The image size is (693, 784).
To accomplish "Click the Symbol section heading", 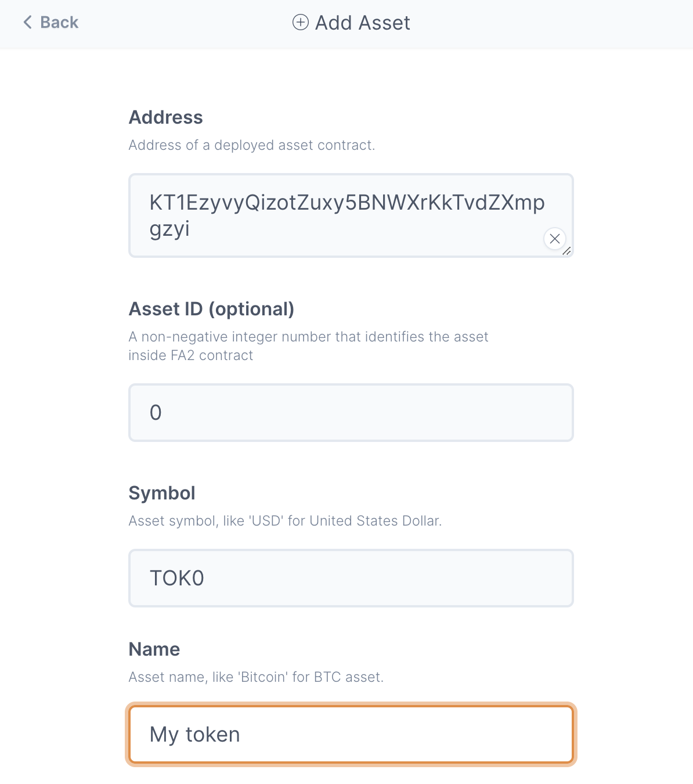I will click(x=162, y=493).
